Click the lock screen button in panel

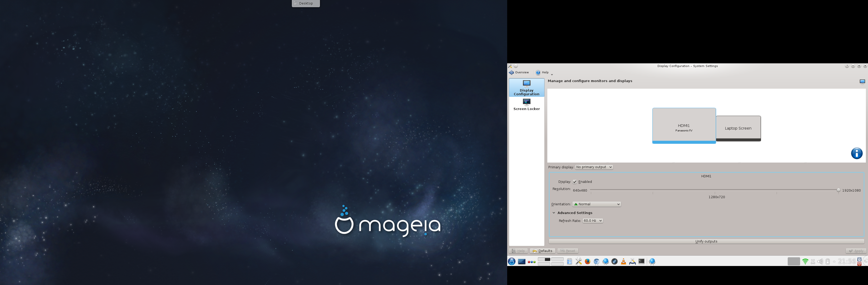point(859,259)
